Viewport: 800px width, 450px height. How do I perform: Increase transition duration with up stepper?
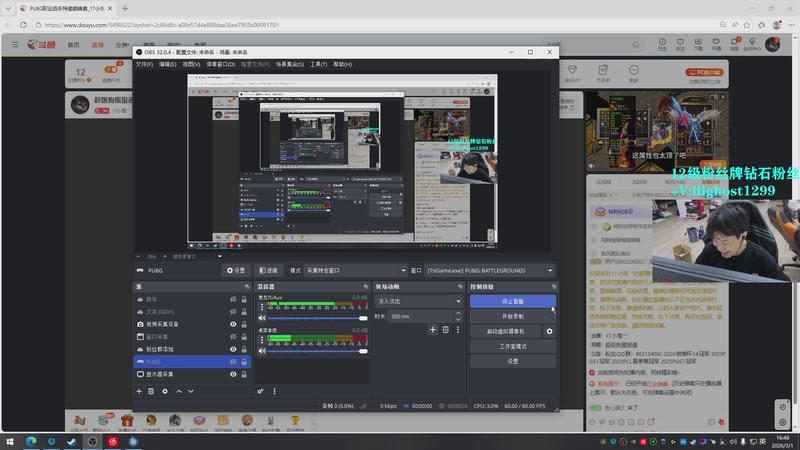pos(458,313)
